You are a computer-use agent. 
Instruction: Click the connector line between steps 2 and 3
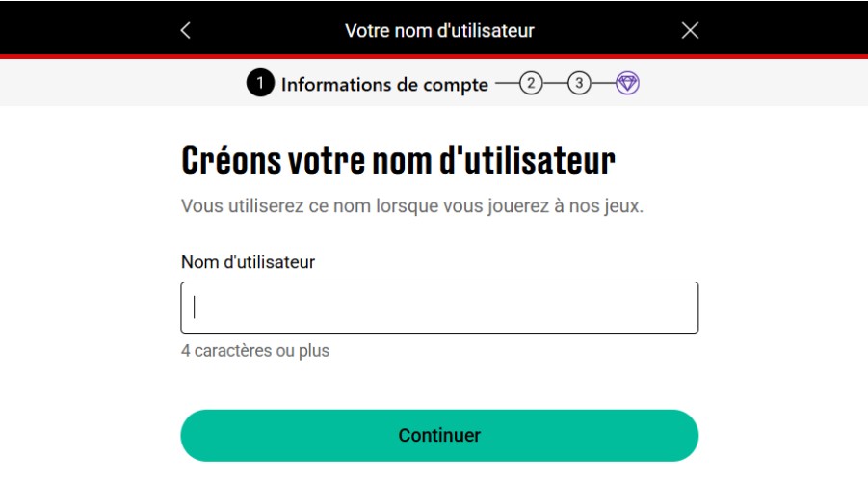[x=555, y=84]
